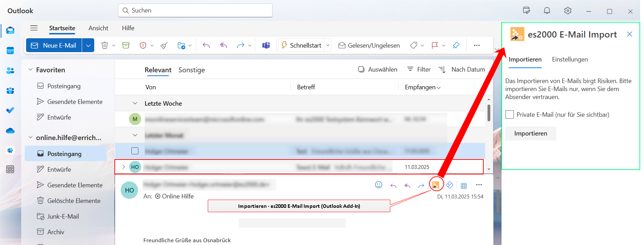Click the Categorize tag icon
The height and width of the screenshot is (245, 644).
pos(413,46)
